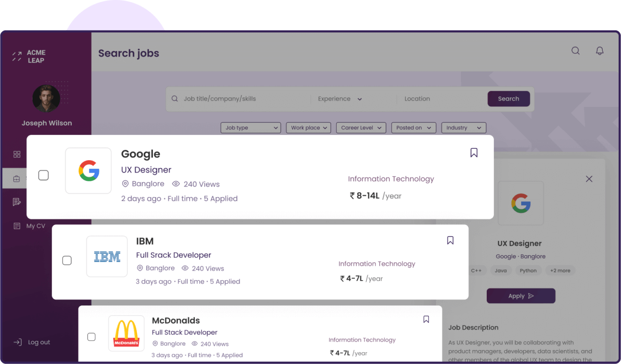
Task: Click the McDonalds logo on job card
Action: (x=127, y=333)
